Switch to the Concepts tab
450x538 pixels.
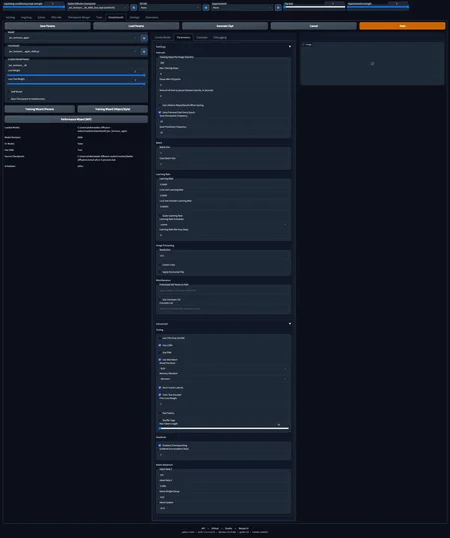pyautogui.click(x=202, y=37)
